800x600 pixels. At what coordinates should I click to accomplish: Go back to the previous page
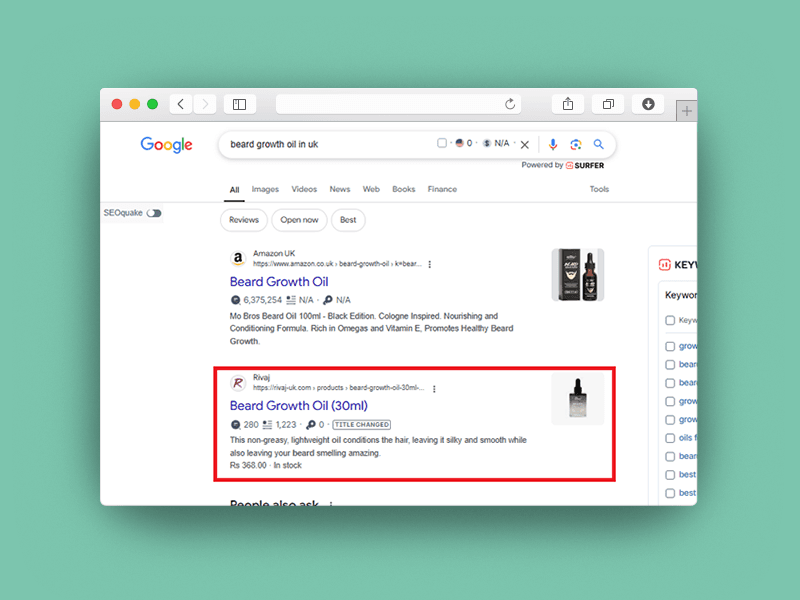(181, 104)
